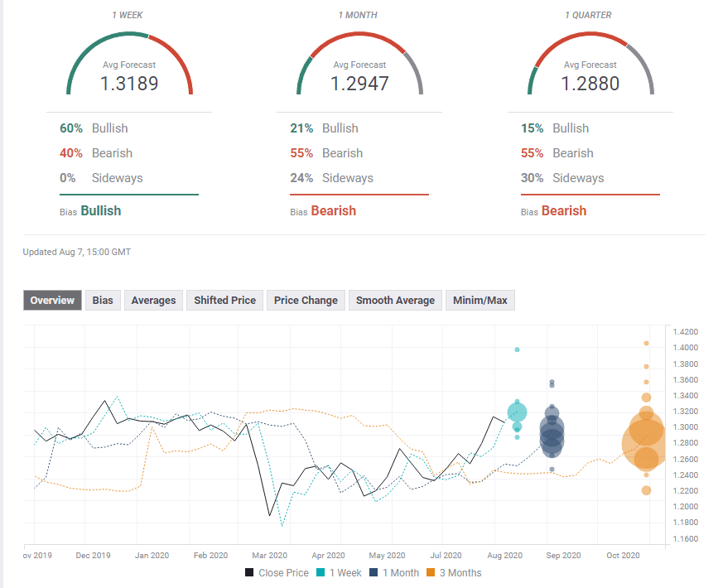Show the Shifted Price view
The height and width of the screenshot is (588, 723).
pyautogui.click(x=224, y=300)
